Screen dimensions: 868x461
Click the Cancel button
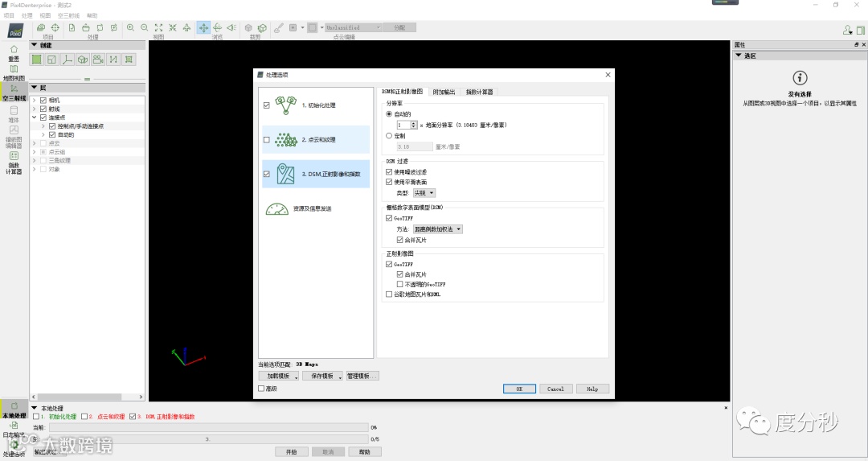coord(556,389)
